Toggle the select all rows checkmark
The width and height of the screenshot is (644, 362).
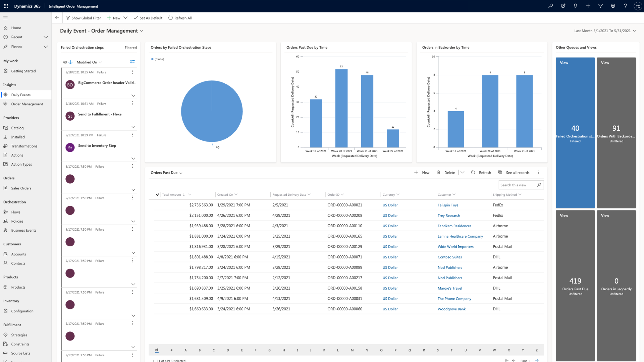[x=158, y=195]
